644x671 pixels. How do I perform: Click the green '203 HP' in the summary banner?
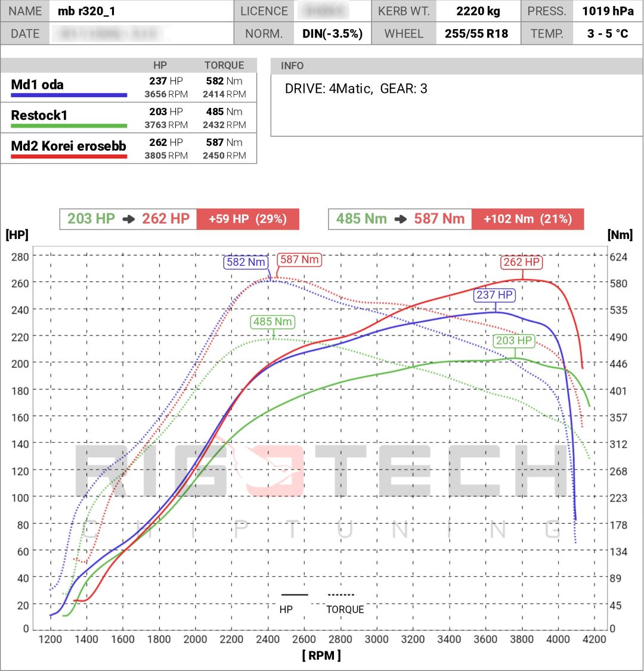click(91, 219)
